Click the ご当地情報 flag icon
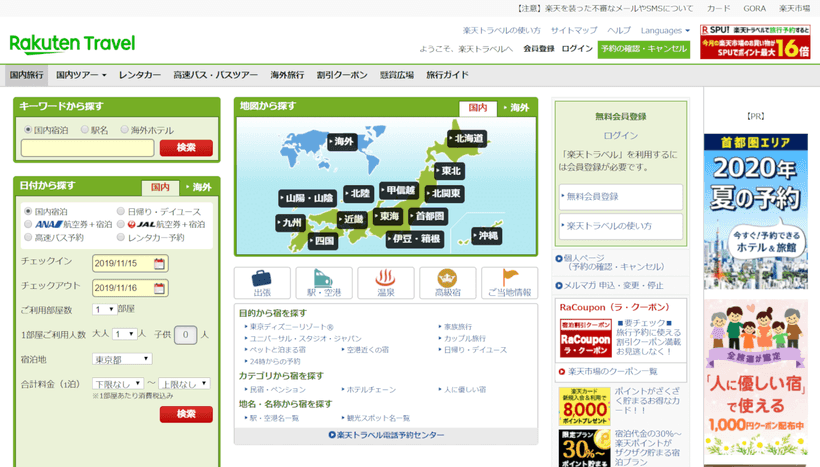 click(x=509, y=283)
